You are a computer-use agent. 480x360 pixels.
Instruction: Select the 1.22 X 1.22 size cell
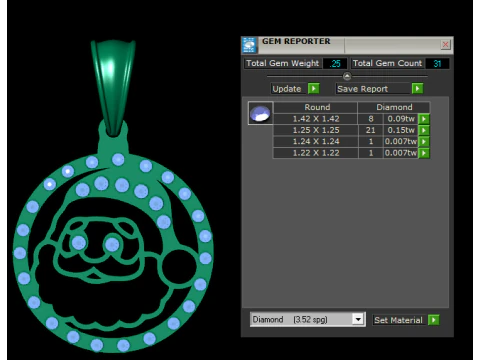pyautogui.click(x=316, y=153)
